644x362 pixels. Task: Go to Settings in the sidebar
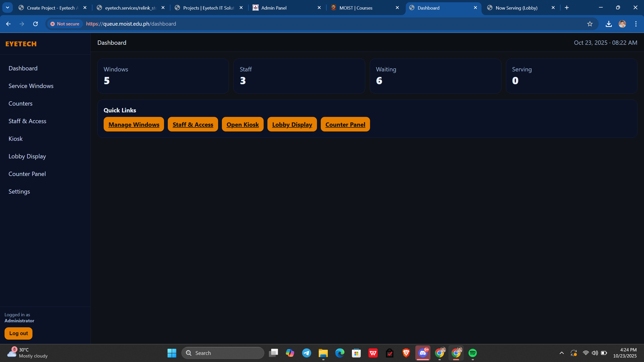point(19,192)
